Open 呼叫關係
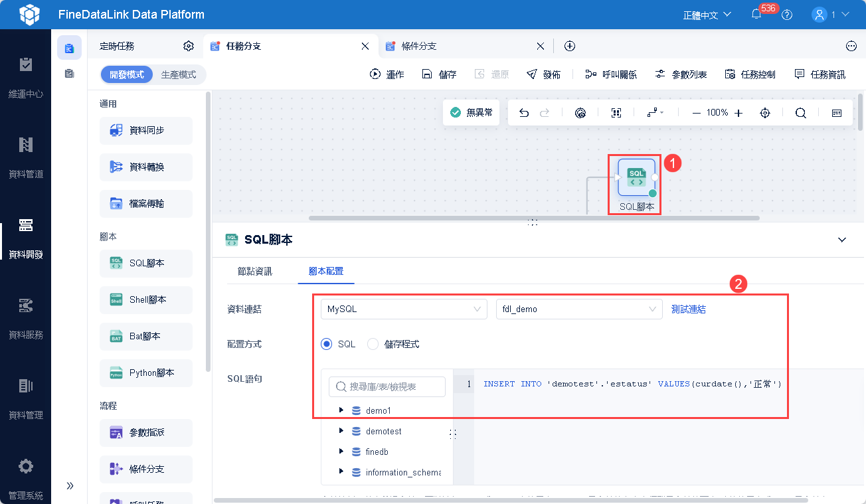 (611, 74)
